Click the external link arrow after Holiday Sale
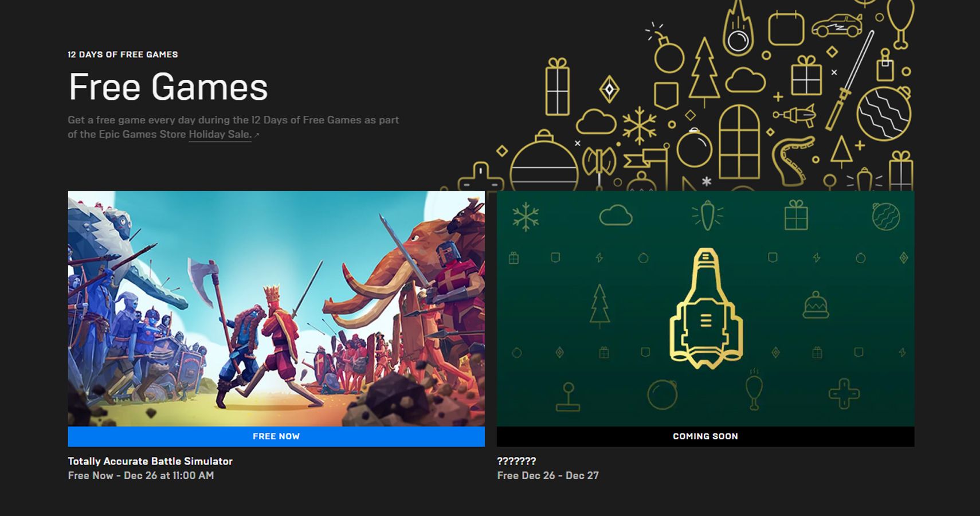 (x=257, y=135)
